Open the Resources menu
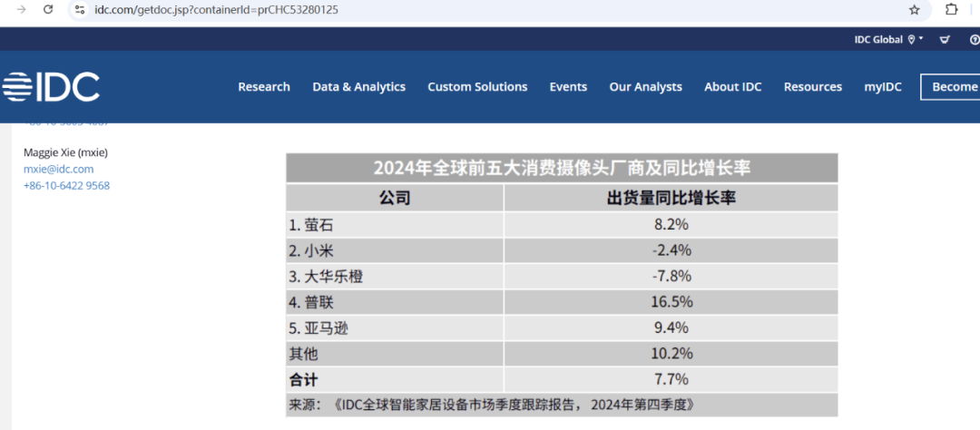 pyautogui.click(x=812, y=87)
